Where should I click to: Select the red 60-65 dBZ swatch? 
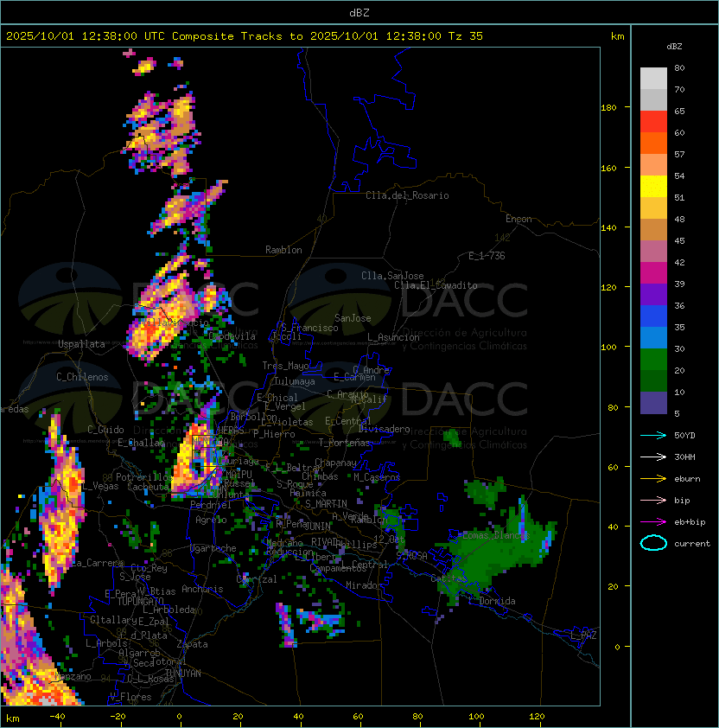click(x=653, y=122)
